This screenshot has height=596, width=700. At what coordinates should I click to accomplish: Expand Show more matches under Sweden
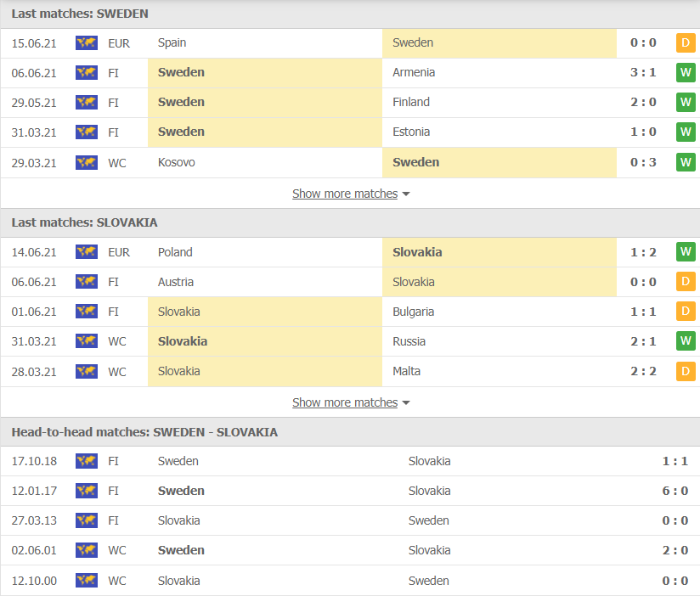(345, 194)
